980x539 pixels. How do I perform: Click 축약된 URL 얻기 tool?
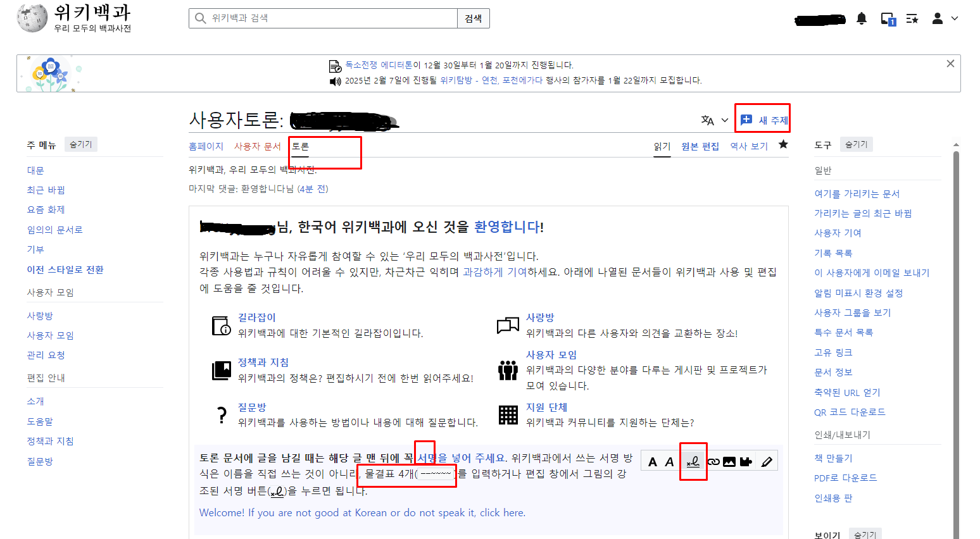[847, 392]
